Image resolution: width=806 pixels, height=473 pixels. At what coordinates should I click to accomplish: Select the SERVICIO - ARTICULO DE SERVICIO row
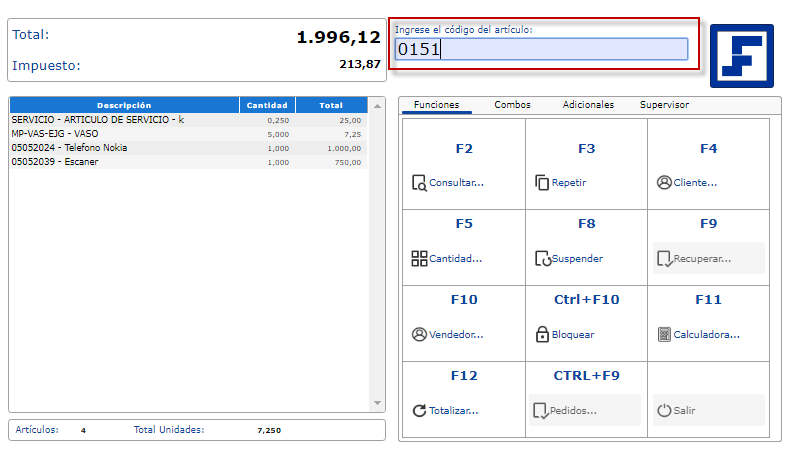[x=188, y=120]
